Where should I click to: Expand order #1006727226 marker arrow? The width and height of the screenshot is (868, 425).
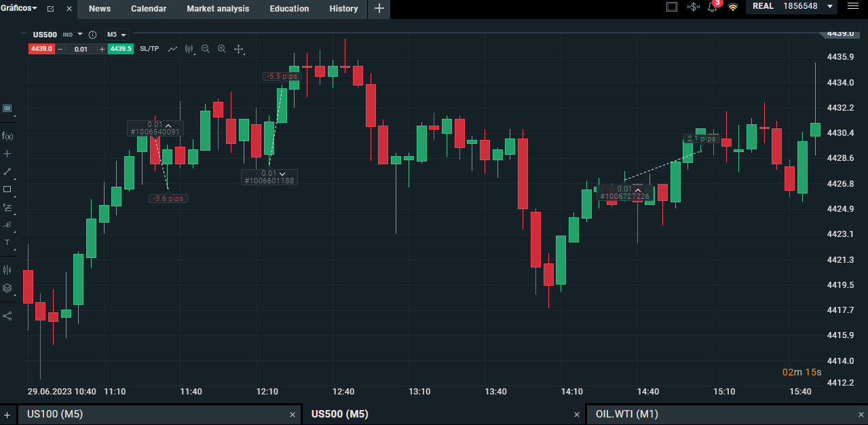637,189
